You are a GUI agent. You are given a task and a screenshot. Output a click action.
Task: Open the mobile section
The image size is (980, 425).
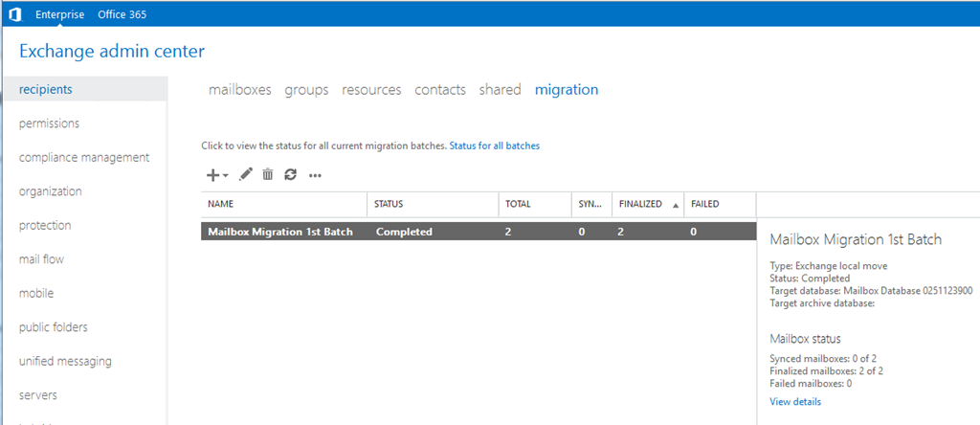[36, 293]
